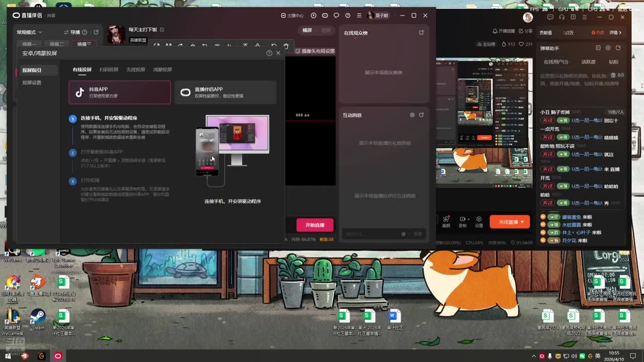Select the 抖音APP casting option
This screenshot has height=362, width=644.
point(120,92)
